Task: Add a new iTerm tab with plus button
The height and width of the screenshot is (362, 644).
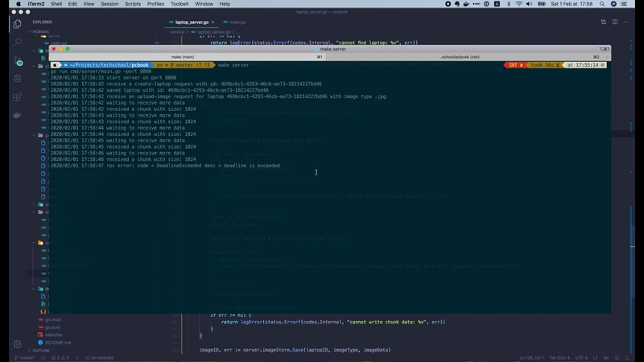Action: (607, 57)
